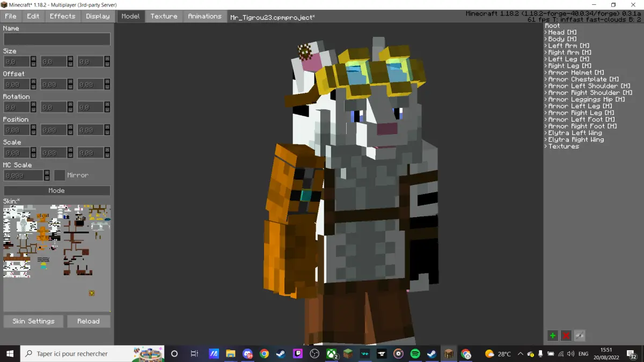The height and width of the screenshot is (362, 644).
Task: Open the Windows Start menu
Action: coord(10,353)
